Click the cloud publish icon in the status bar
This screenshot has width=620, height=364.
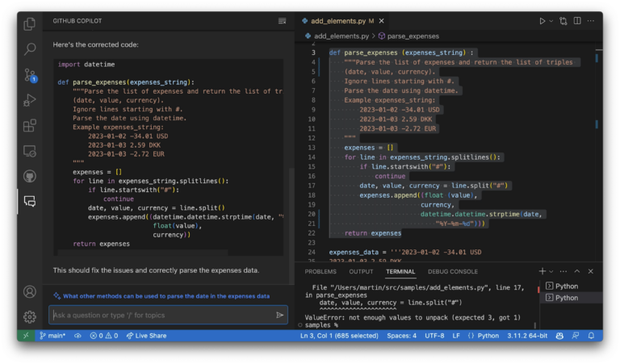(77, 336)
